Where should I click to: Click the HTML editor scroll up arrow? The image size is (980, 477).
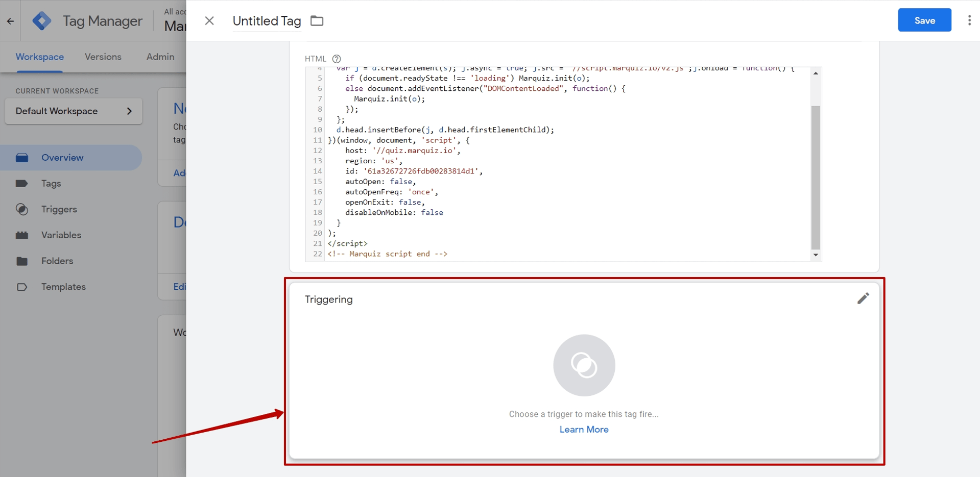click(x=816, y=73)
